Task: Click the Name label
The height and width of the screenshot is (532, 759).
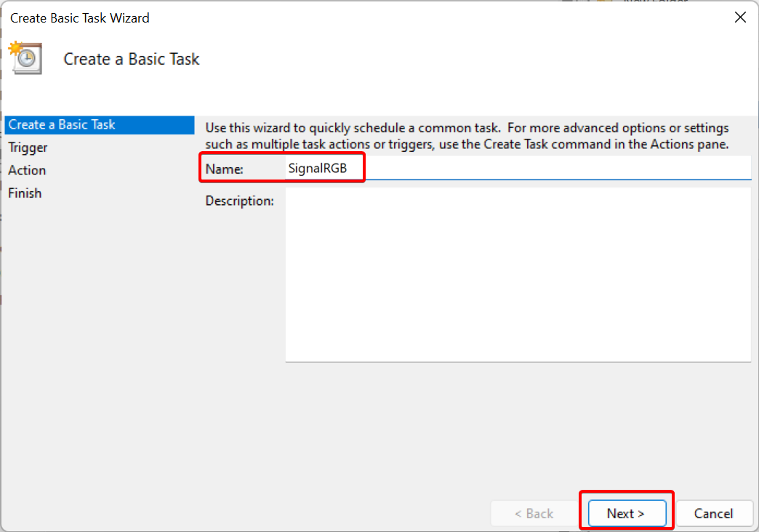Action: [x=224, y=169]
